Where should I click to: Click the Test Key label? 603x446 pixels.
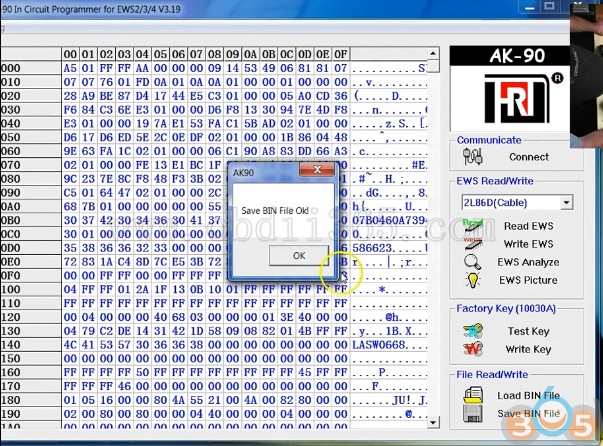529,331
